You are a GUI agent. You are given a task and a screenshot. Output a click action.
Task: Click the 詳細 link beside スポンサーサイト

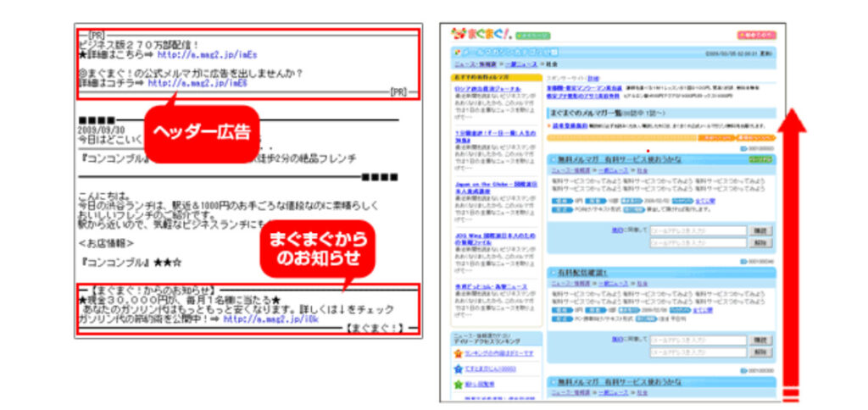(x=592, y=79)
